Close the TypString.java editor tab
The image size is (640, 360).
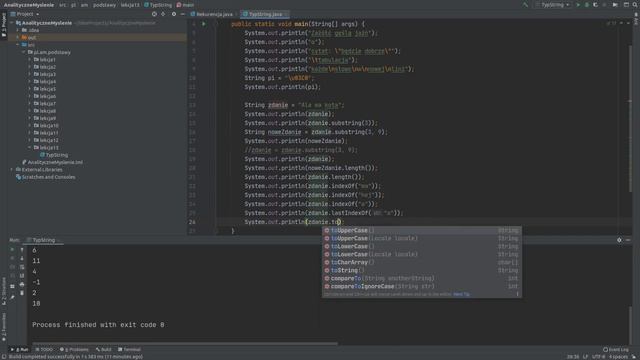[x=286, y=14]
